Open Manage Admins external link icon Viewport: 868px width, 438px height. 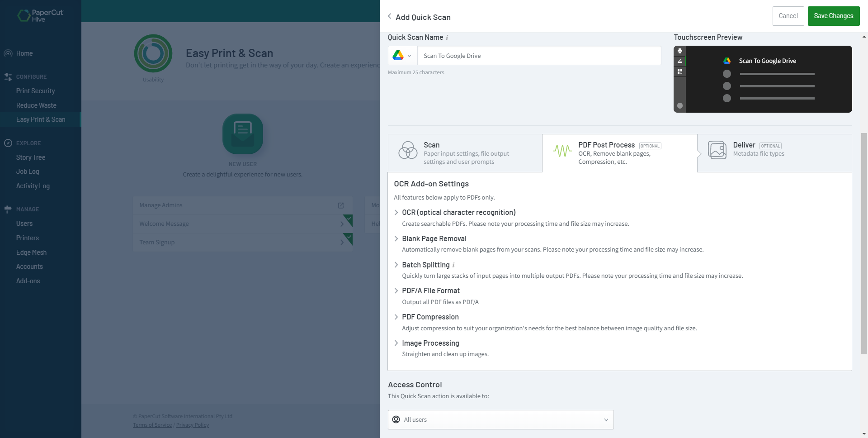(341, 205)
